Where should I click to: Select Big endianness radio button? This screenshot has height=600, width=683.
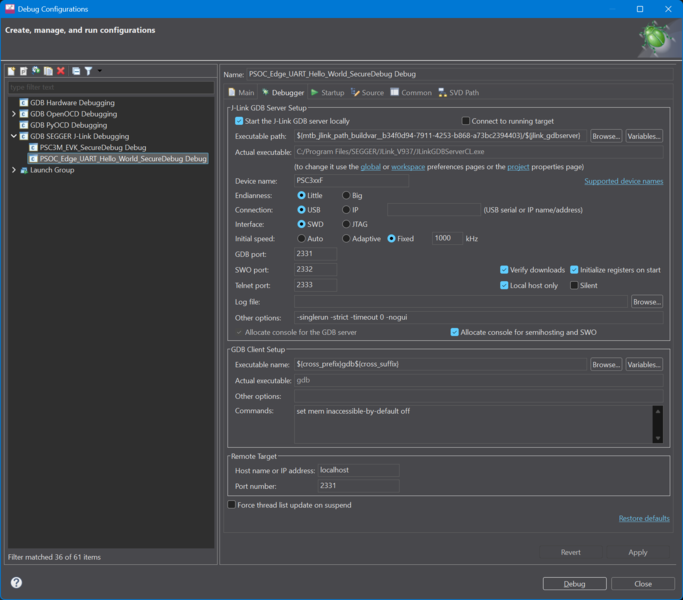[346, 195]
